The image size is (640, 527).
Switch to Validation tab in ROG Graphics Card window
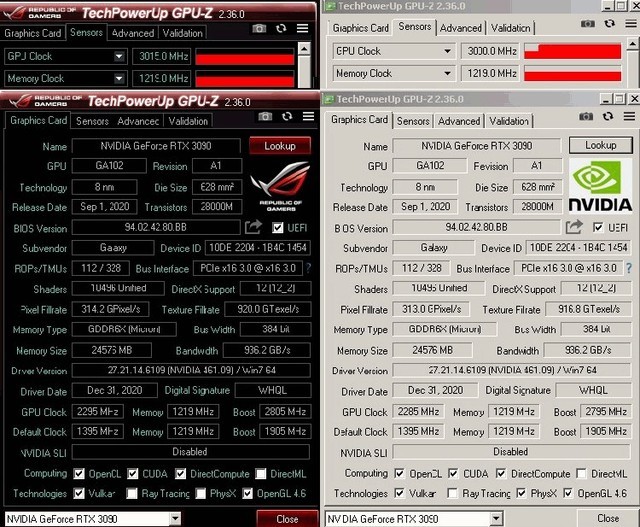point(188,121)
